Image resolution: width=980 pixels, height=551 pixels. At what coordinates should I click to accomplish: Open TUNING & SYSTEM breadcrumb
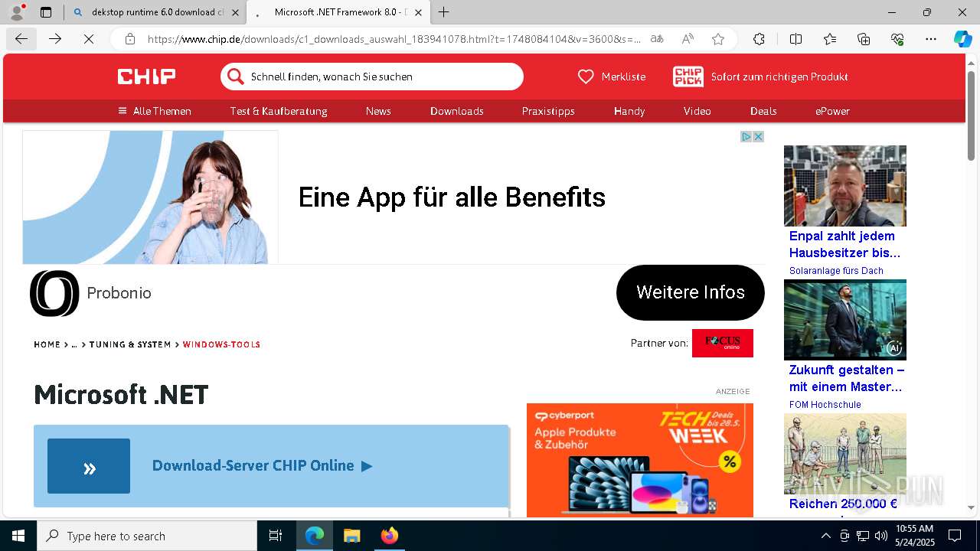[x=130, y=344]
